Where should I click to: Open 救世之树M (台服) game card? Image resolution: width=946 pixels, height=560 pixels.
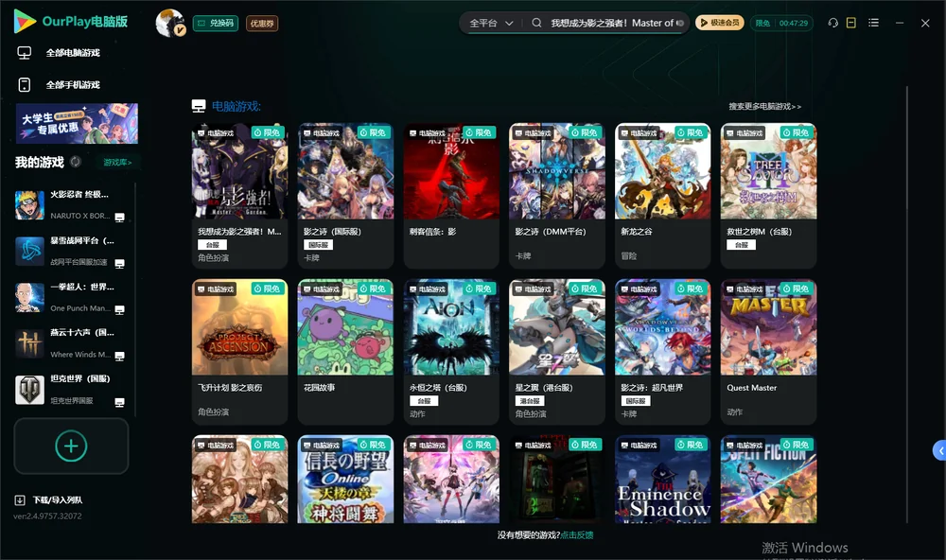[768, 196]
